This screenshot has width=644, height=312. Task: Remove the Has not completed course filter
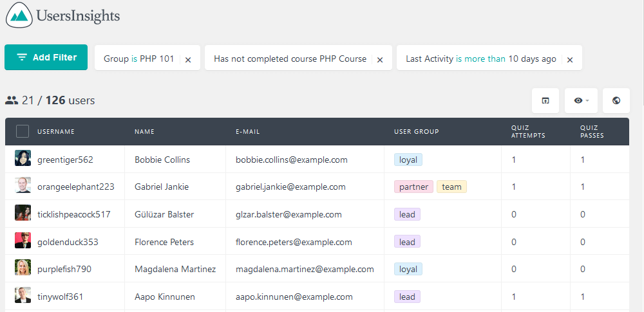(x=380, y=60)
